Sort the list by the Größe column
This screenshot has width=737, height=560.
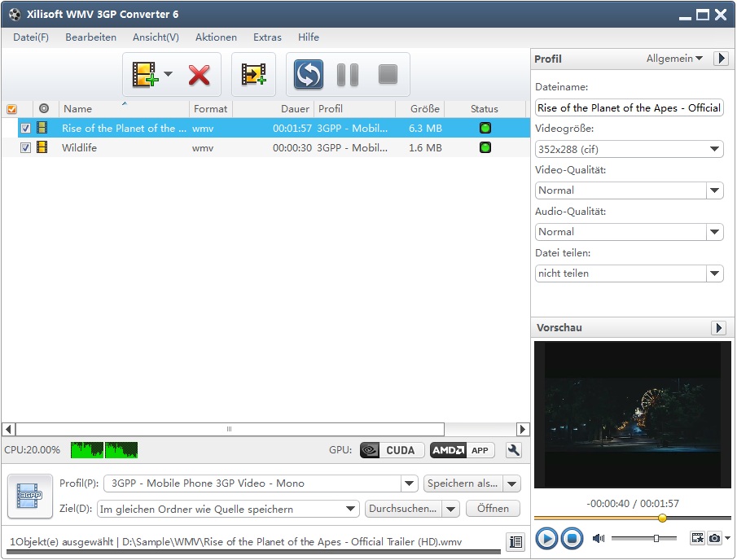420,109
